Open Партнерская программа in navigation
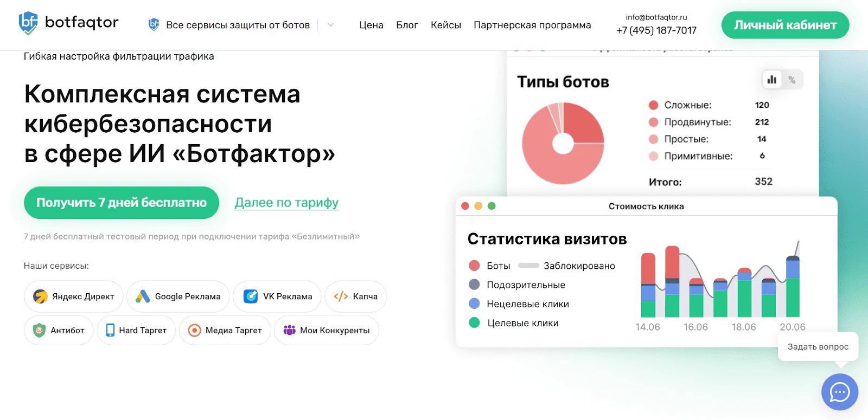 532,25
